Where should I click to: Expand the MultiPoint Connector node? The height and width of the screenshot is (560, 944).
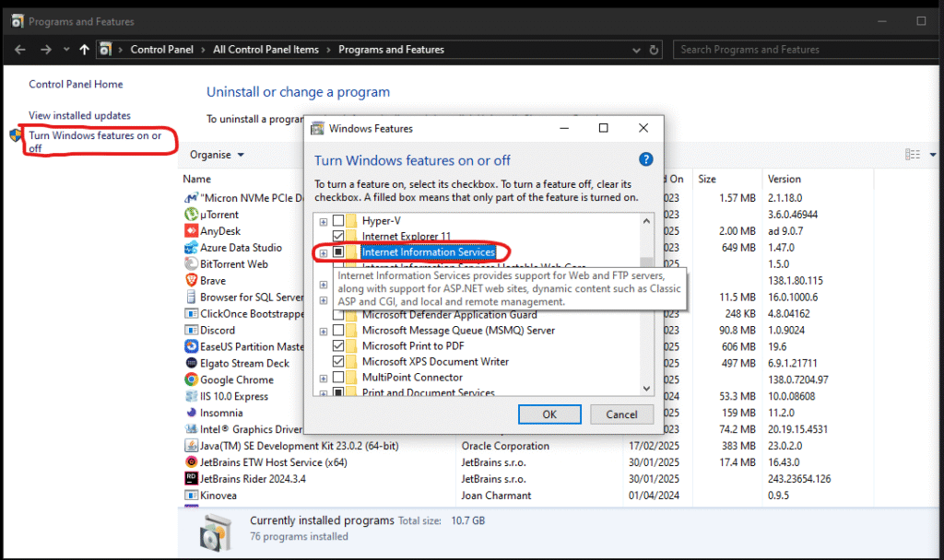tap(324, 379)
